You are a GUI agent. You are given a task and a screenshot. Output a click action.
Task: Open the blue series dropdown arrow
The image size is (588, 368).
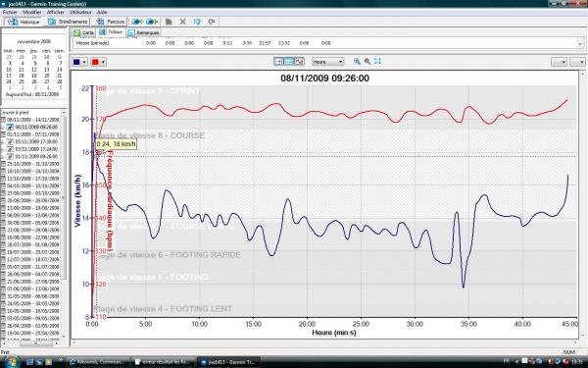click(x=84, y=62)
